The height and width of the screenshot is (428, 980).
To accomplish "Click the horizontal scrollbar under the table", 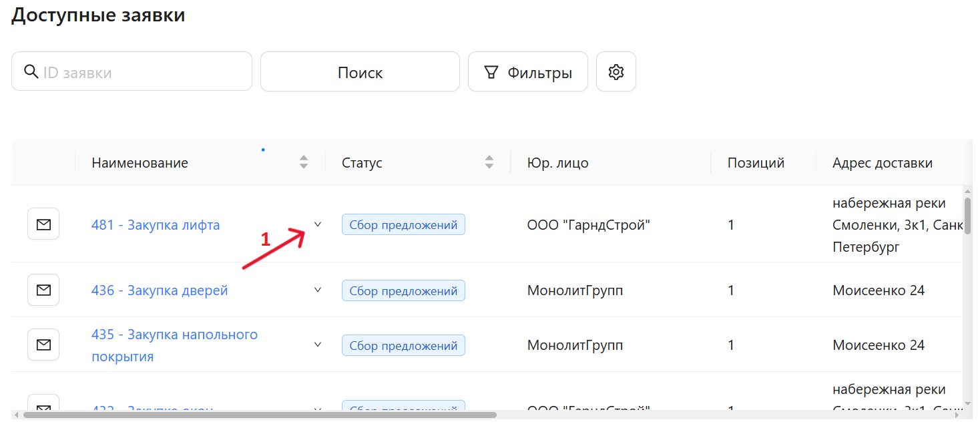I will [x=260, y=415].
